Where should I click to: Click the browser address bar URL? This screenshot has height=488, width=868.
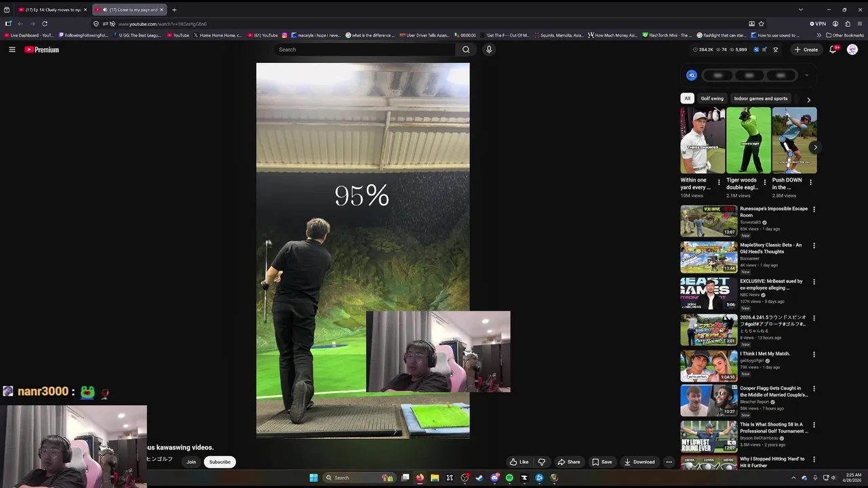162,24
